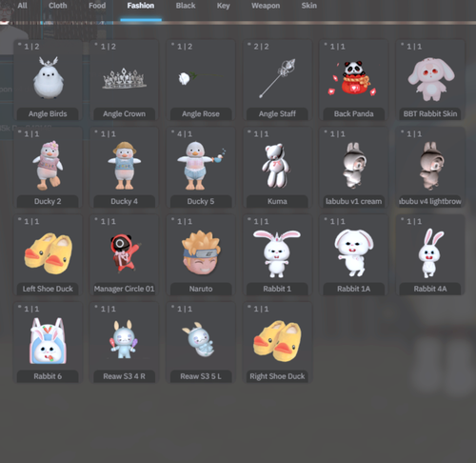Click the 2|2 count on Angle Staff
This screenshot has width=476, height=463.
tap(261, 47)
